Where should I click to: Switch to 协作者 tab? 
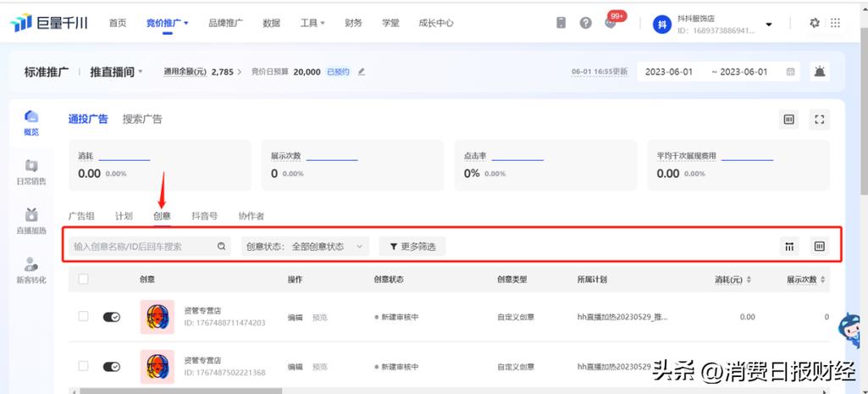pos(252,216)
